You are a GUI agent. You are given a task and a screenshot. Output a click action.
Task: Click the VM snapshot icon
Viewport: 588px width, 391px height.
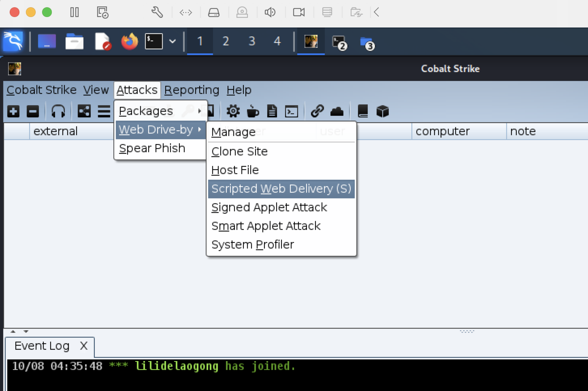(103, 12)
